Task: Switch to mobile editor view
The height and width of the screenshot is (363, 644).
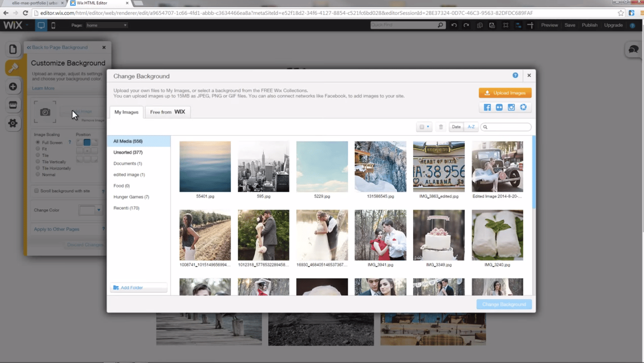Action: (x=53, y=26)
